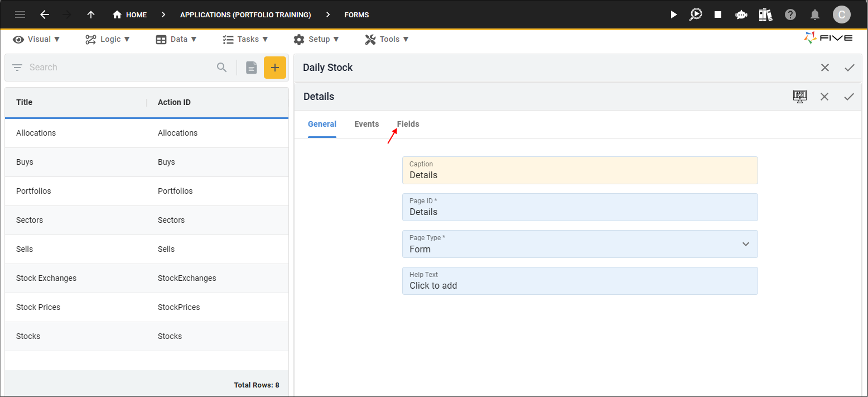Viewport: 868px width, 397px height.
Task: Open the hamburger menu
Action: coord(20,15)
